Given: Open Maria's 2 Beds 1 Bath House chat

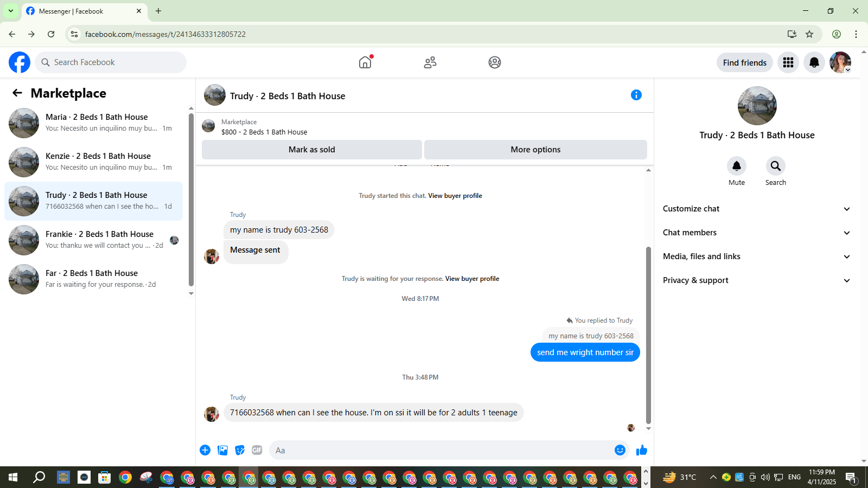Looking at the screenshot, I should (x=93, y=123).
